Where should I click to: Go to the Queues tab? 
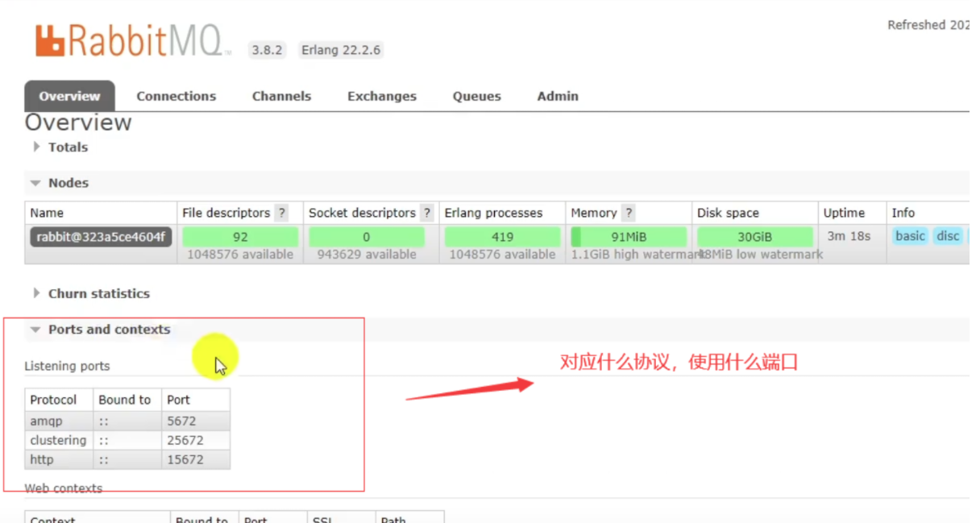coord(476,96)
